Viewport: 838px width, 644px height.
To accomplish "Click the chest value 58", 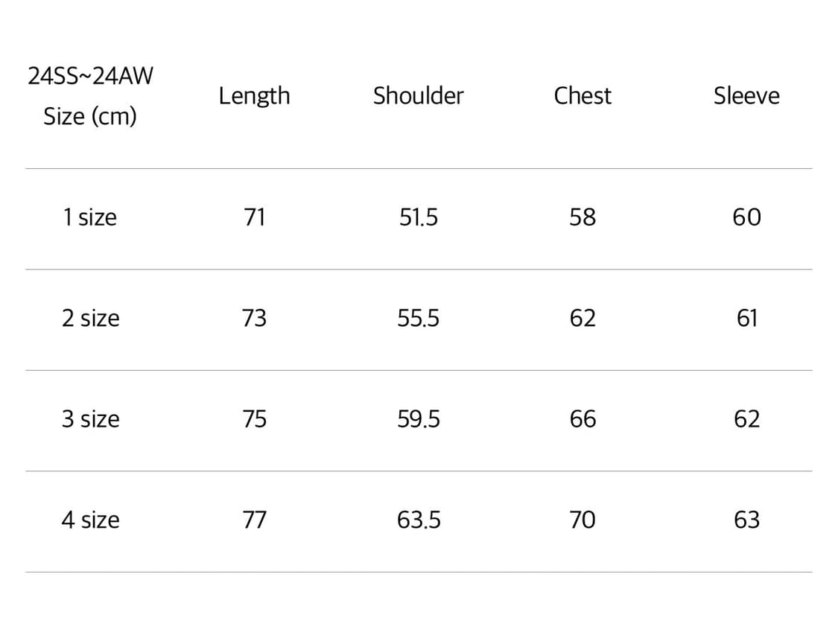I will 583,217.
